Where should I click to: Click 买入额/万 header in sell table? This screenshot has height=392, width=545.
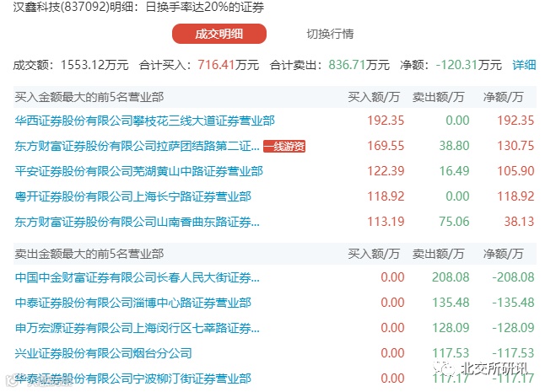(374, 254)
